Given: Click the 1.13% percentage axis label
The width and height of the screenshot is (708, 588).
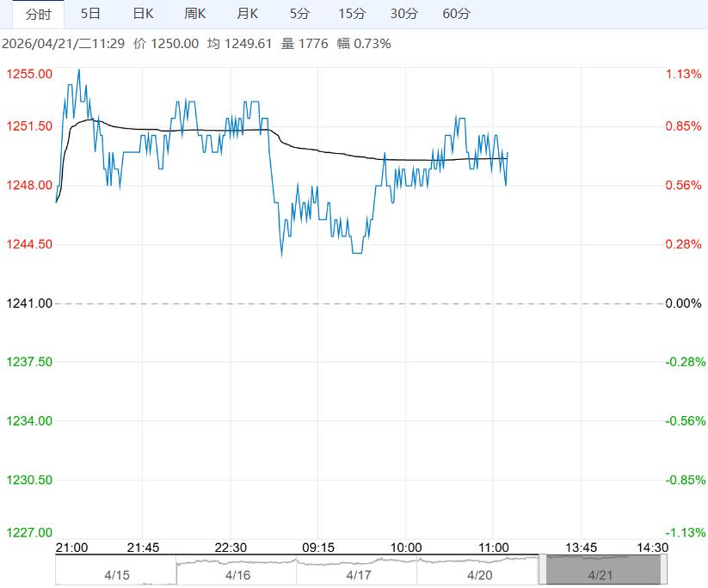Looking at the screenshot, I should coord(684,75).
